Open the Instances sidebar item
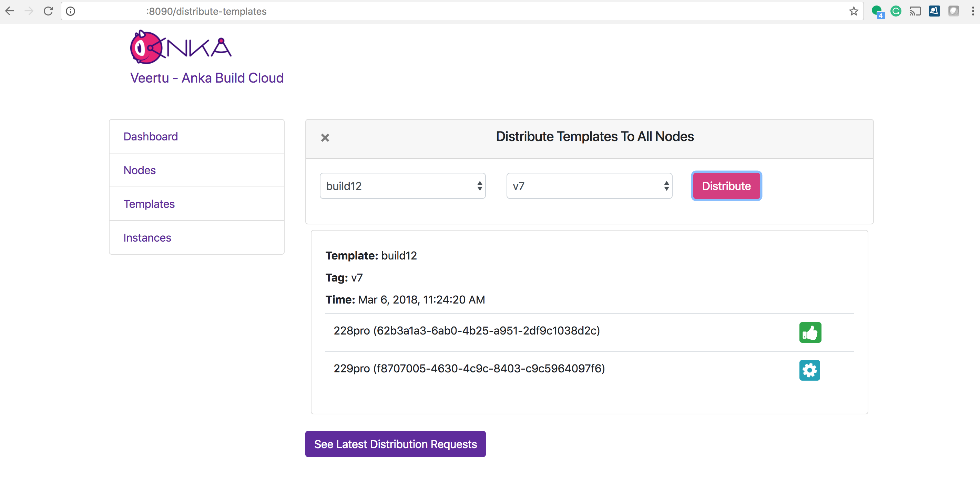The image size is (980, 488). (x=147, y=237)
